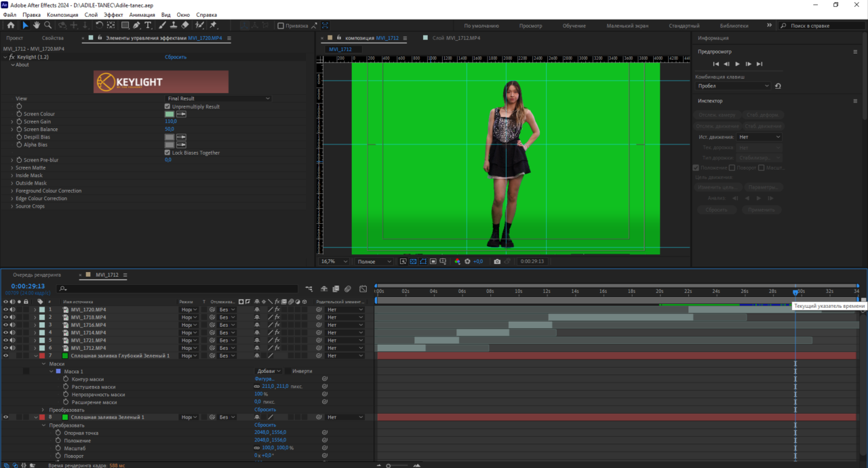This screenshot has height=468, width=868.
Task: Click the shy layers icon above the timeline
Action: pos(324,289)
